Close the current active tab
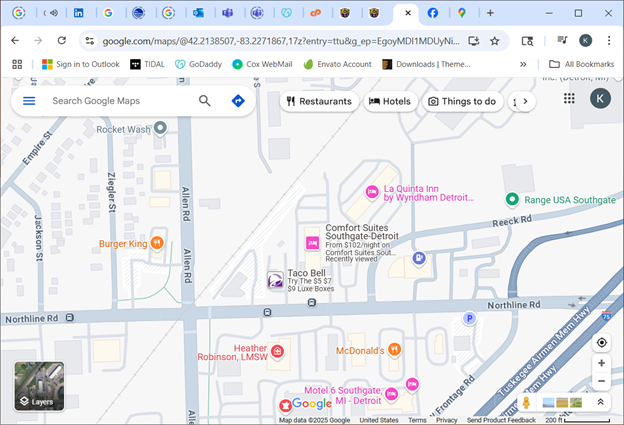This screenshot has height=425, width=624. point(408,13)
